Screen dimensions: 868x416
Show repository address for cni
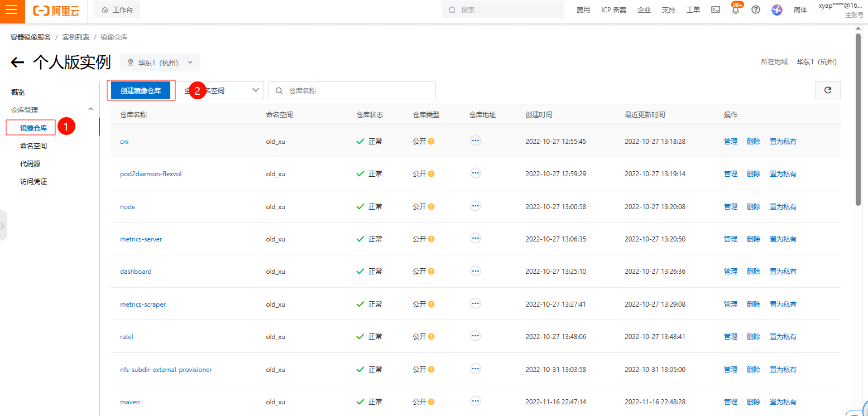point(476,141)
